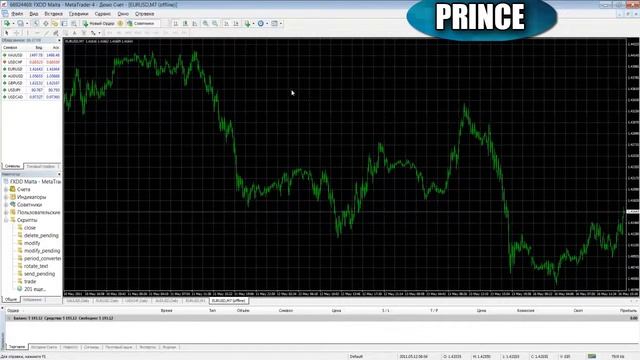Select USDCAD row in Market Watch
This screenshot has height=360, width=640.
point(31,97)
